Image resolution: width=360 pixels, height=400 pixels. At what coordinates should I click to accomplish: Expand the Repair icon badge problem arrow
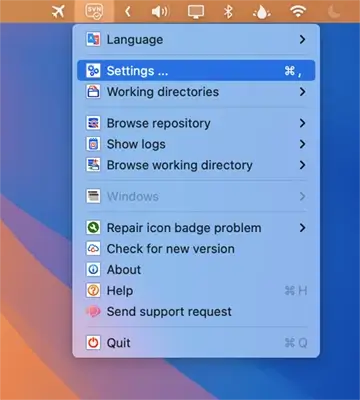(x=302, y=228)
